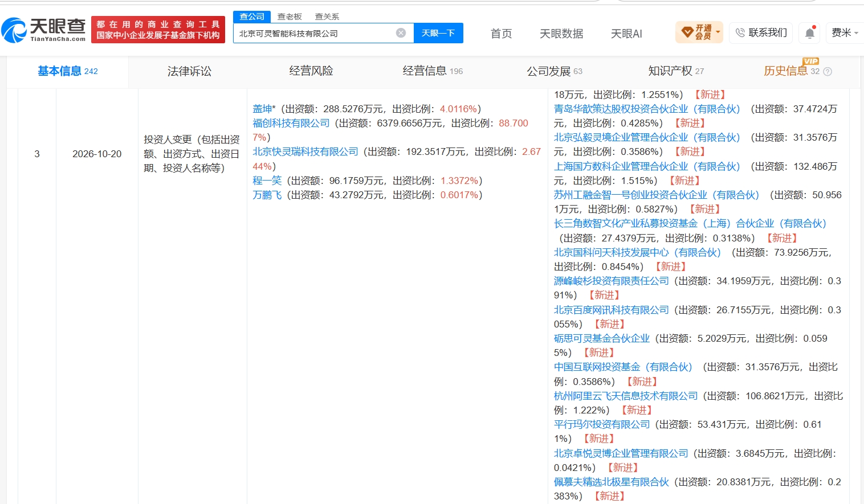Open the notification bell
The image size is (864, 504).
click(809, 33)
